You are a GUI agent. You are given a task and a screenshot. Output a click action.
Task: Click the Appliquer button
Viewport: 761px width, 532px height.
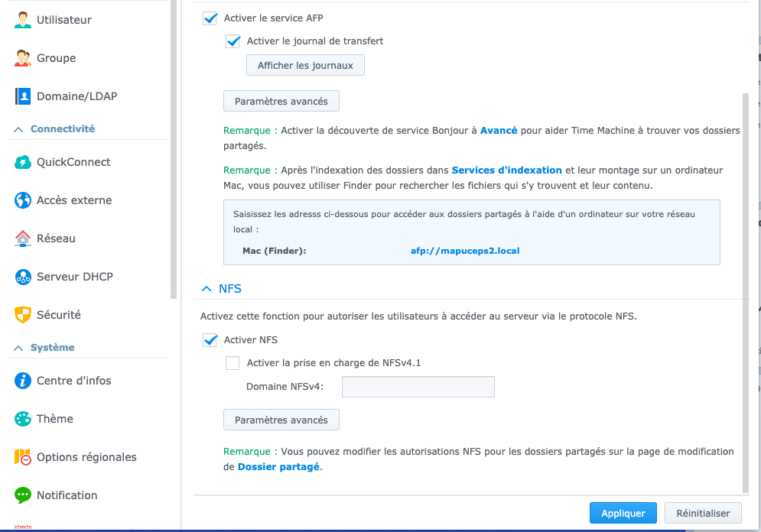click(x=623, y=513)
